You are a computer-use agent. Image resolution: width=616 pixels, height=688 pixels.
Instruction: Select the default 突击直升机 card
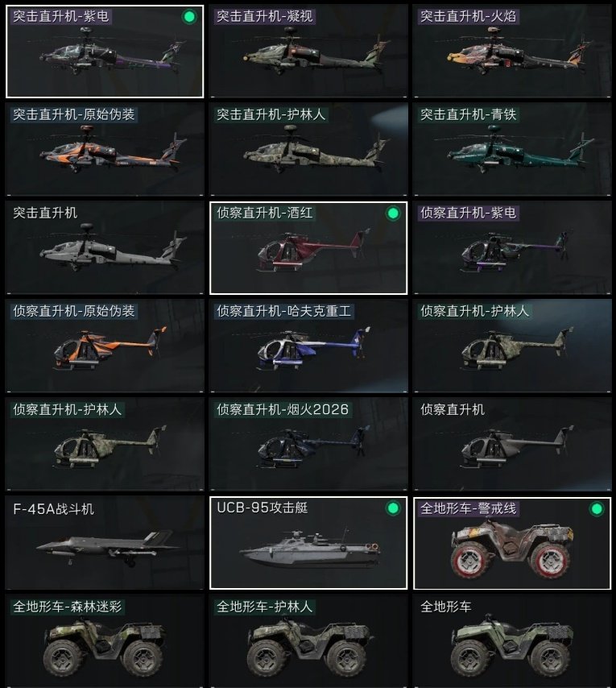coord(105,248)
